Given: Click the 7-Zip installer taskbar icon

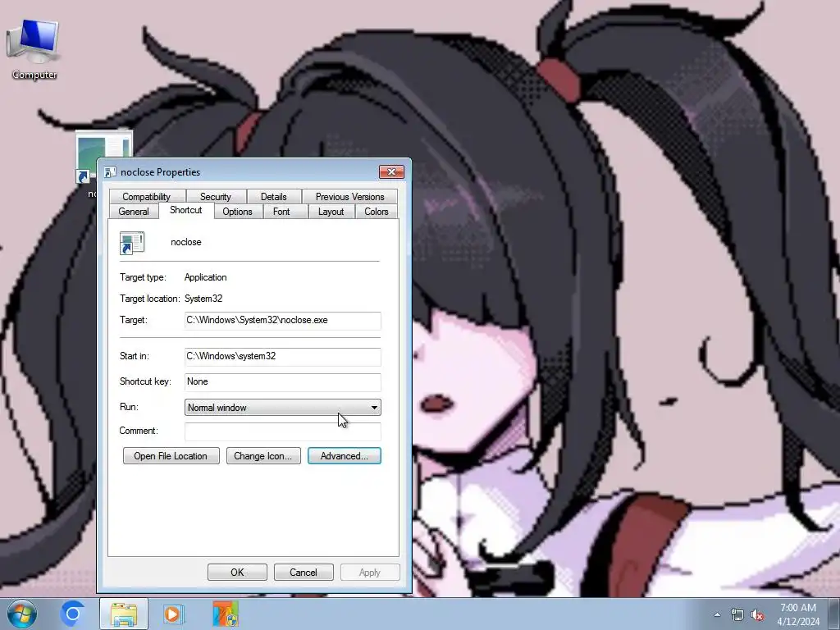Looking at the screenshot, I should coord(225,614).
